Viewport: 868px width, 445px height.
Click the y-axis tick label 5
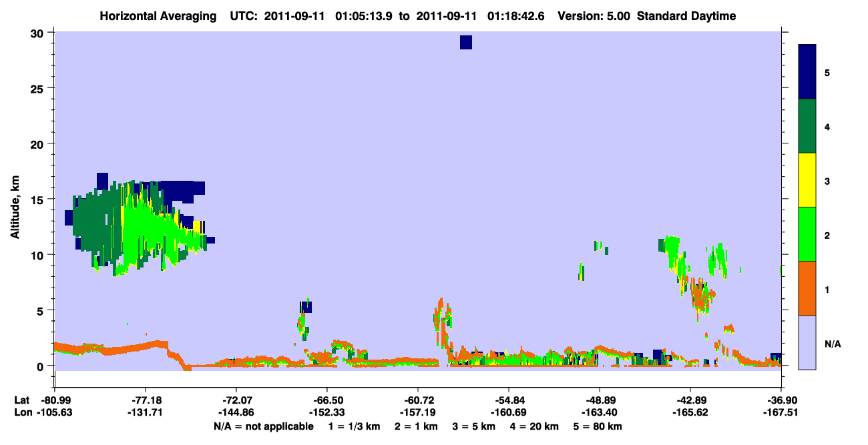pos(41,310)
